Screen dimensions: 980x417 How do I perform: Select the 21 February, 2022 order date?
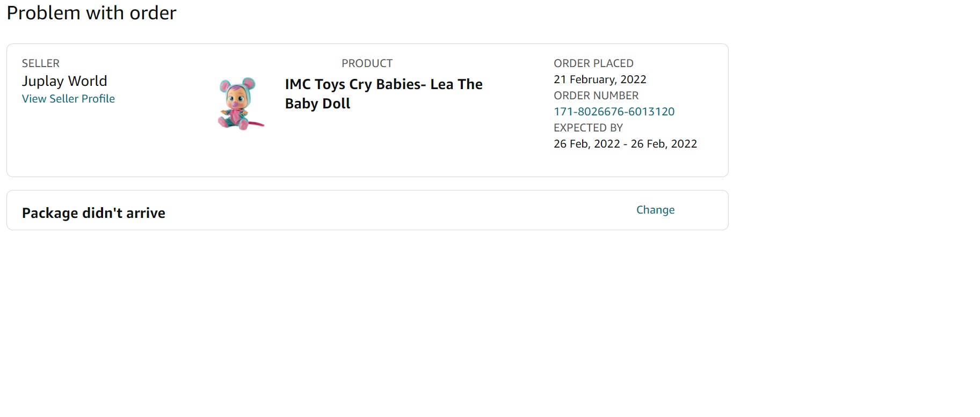tap(600, 79)
